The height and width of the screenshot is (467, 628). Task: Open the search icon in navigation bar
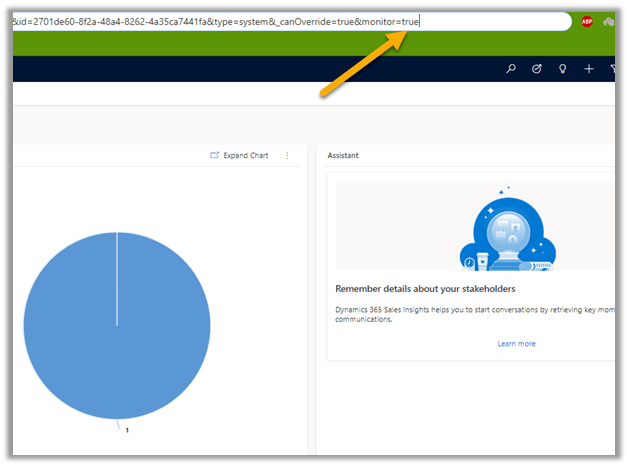511,69
